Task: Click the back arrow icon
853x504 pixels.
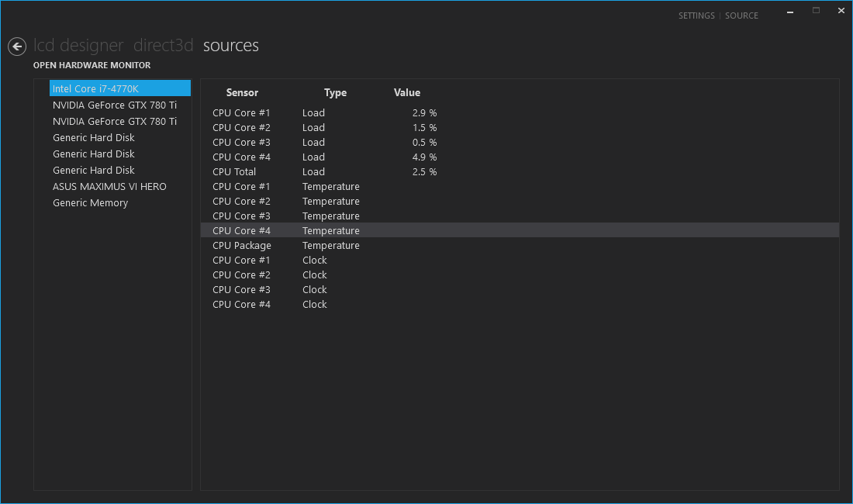Action: [x=17, y=47]
